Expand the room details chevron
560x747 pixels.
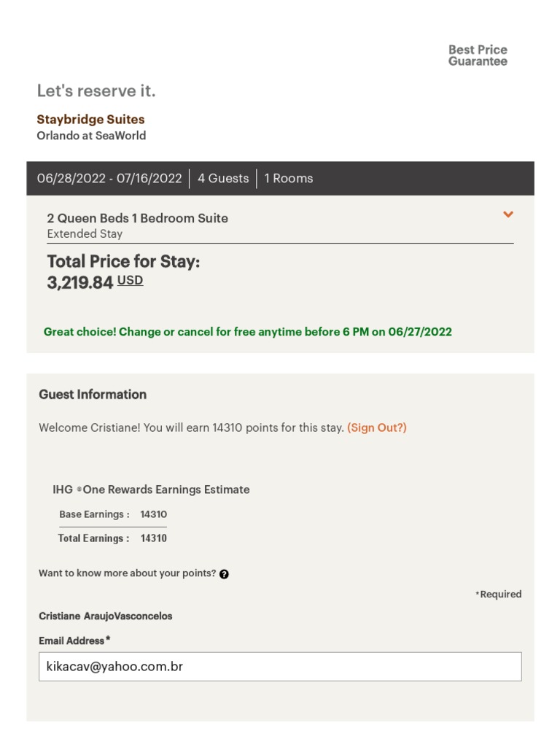pyautogui.click(x=508, y=214)
